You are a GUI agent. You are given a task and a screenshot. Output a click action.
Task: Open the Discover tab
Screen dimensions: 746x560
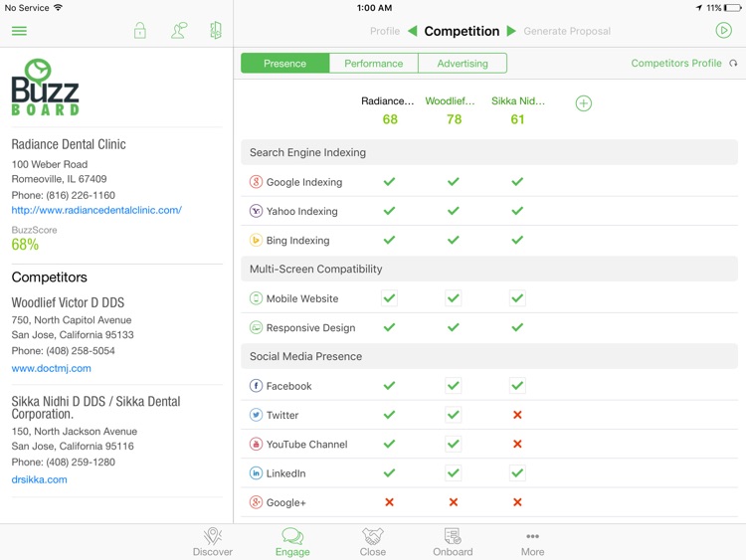pos(213,542)
